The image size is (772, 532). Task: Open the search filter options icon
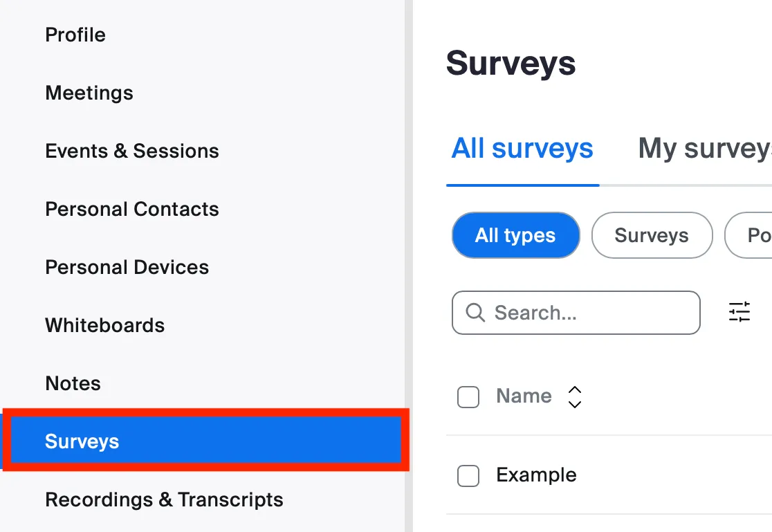click(x=739, y=312)
